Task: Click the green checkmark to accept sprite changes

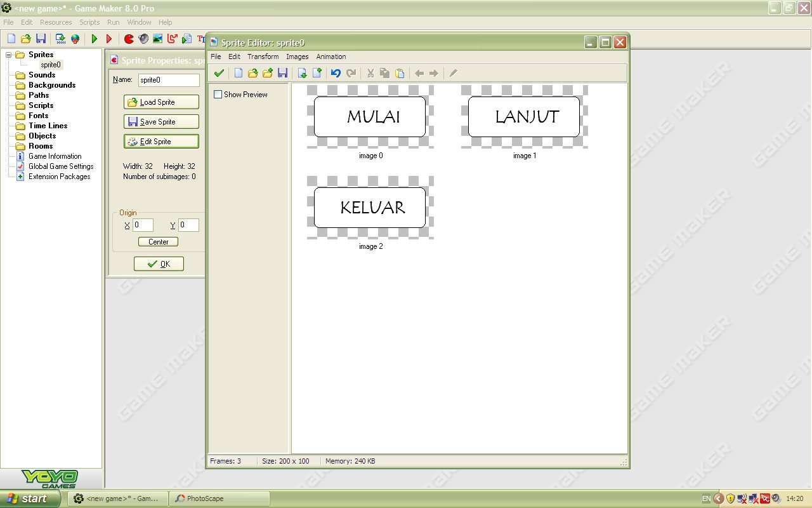Action: pos(218,73)
